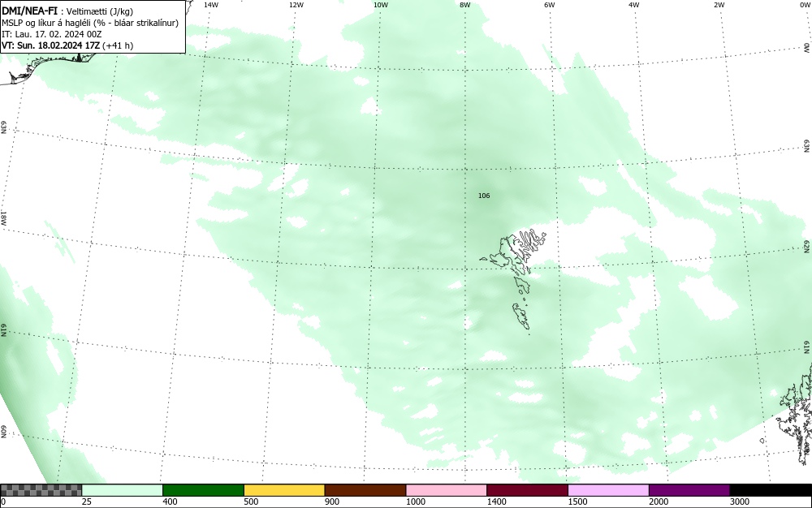Screen dimensions: 812x508
Task: Click the lilac 1500-2000 legend swatch
Action: (608, 490)
